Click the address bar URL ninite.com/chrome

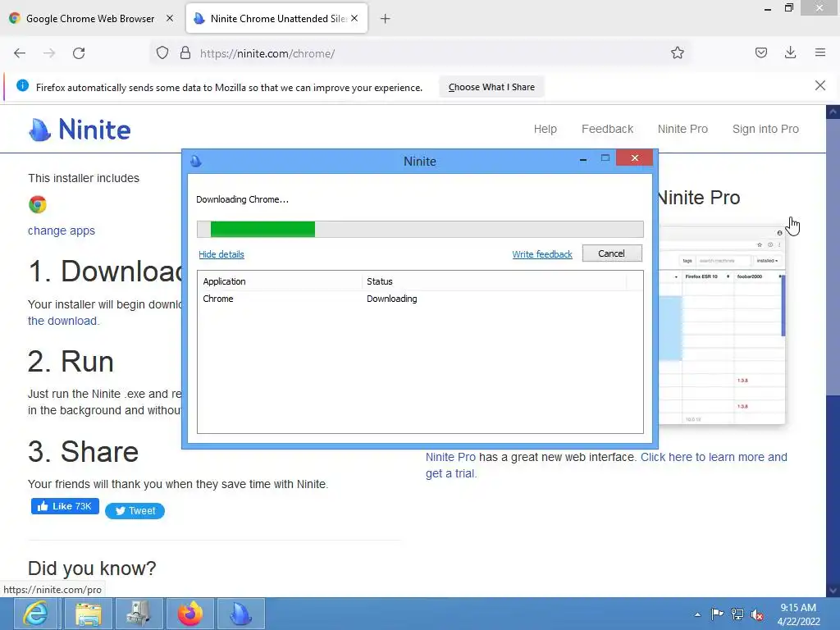(267, 53)
